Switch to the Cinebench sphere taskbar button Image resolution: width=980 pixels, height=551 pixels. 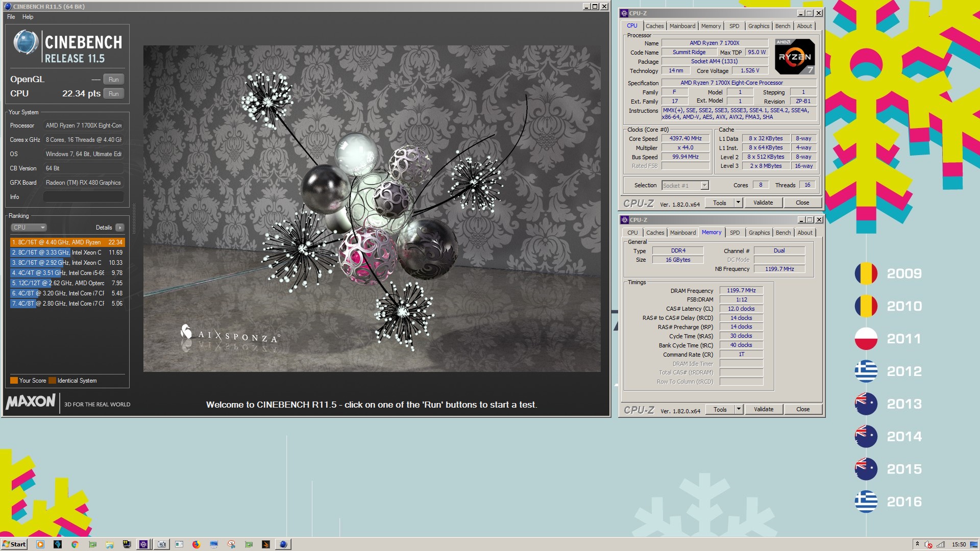point(283,544)
